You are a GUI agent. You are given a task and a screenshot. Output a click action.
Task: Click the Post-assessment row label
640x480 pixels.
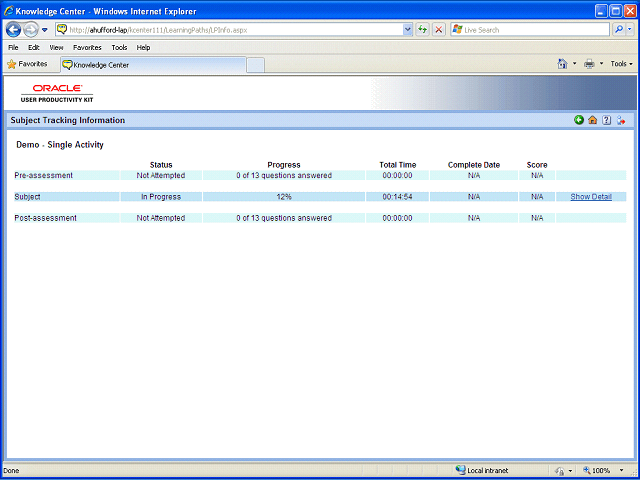(45, 218)
